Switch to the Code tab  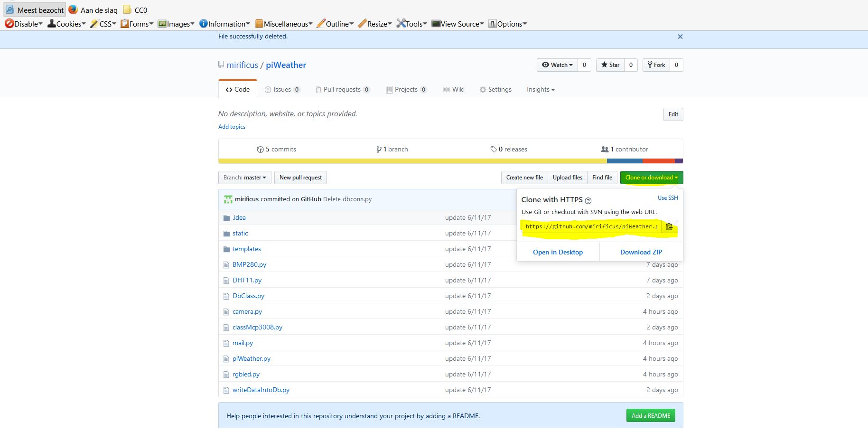coord(238,89)
